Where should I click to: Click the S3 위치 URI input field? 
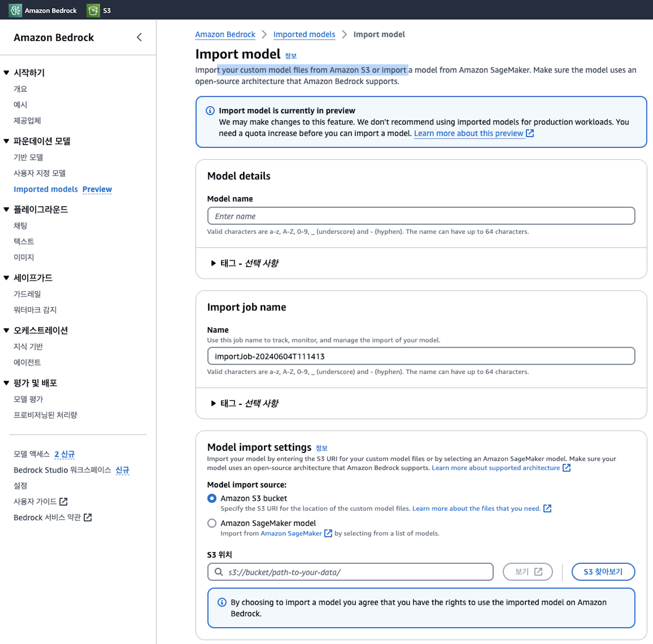[x=350, y=572]
